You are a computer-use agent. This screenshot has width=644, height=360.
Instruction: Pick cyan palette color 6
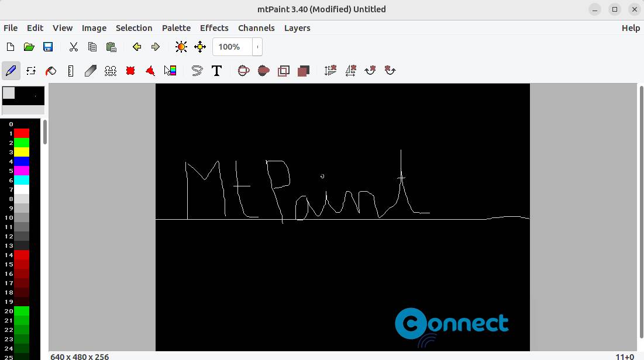pos(22,180)
